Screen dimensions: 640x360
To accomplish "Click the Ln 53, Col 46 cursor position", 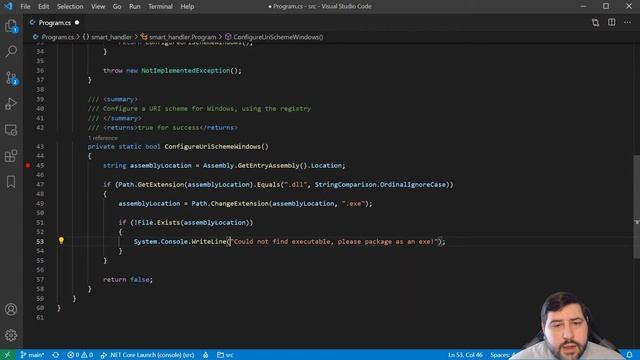I will pyautogui.click(x=465, y=355).
